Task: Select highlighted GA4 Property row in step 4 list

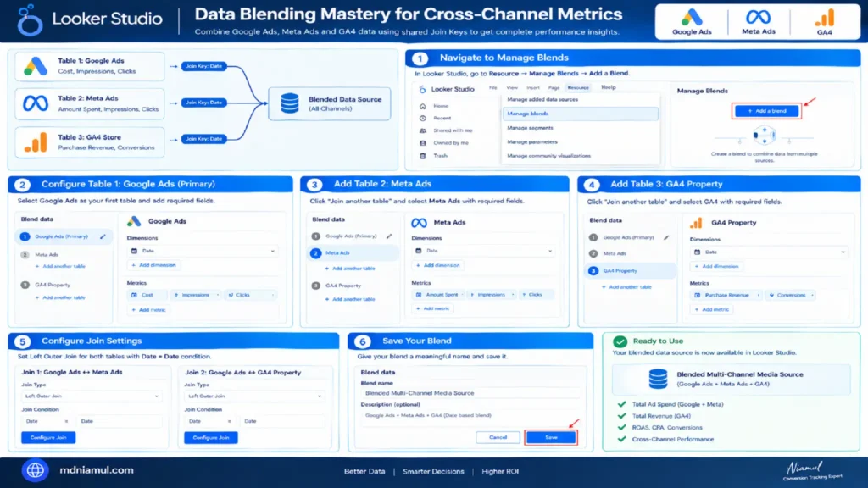Action: coord(631,271)
